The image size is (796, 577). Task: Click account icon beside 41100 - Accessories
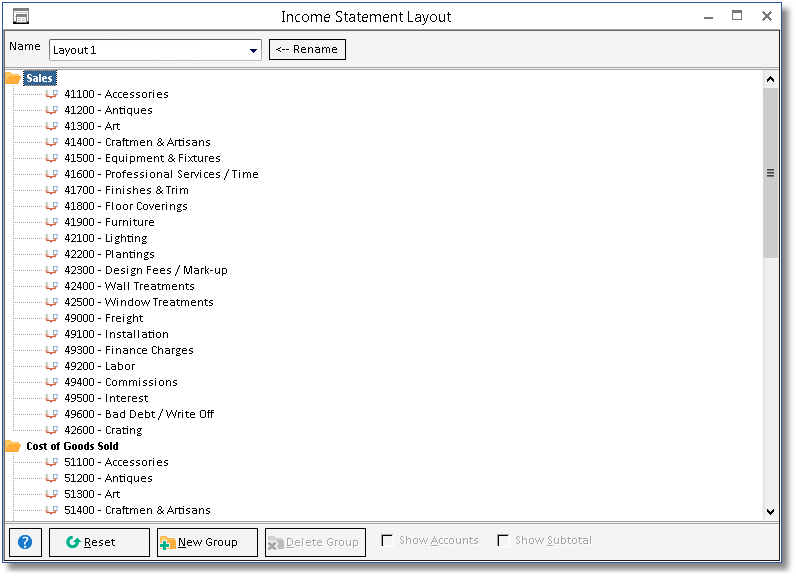pyautogui.click(x=51, y=94)
